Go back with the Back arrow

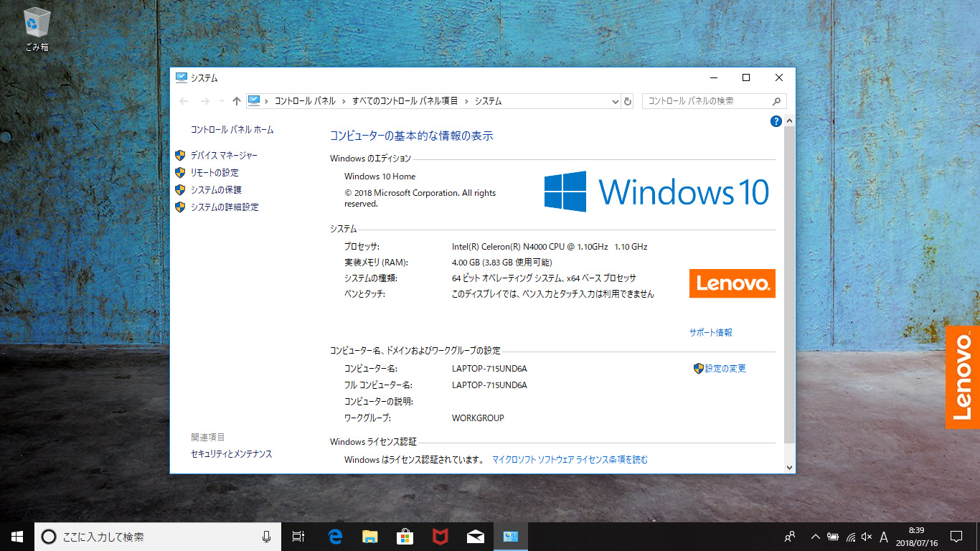(184, 101)
